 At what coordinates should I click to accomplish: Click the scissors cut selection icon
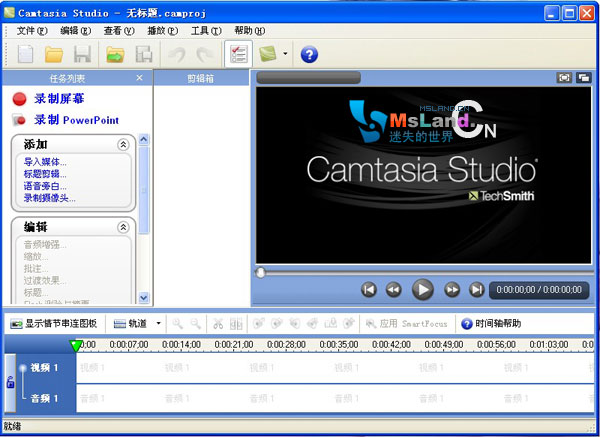(218, 324)
